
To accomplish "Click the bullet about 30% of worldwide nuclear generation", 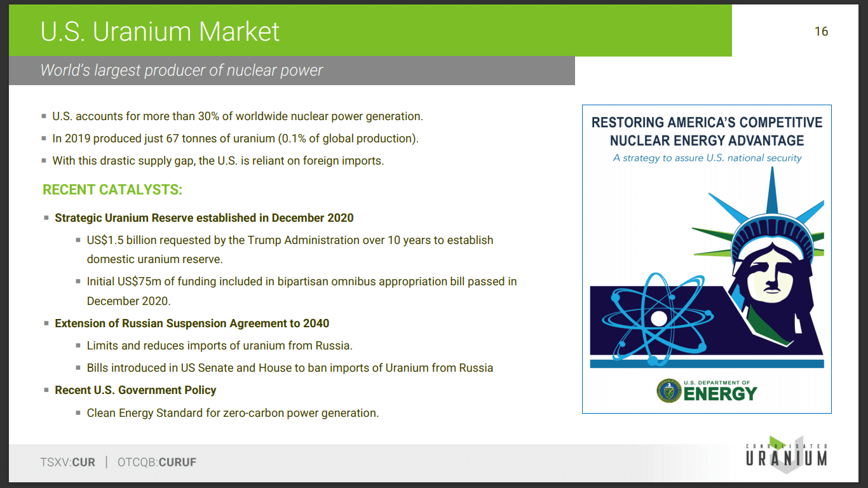I will click(238, 116).
